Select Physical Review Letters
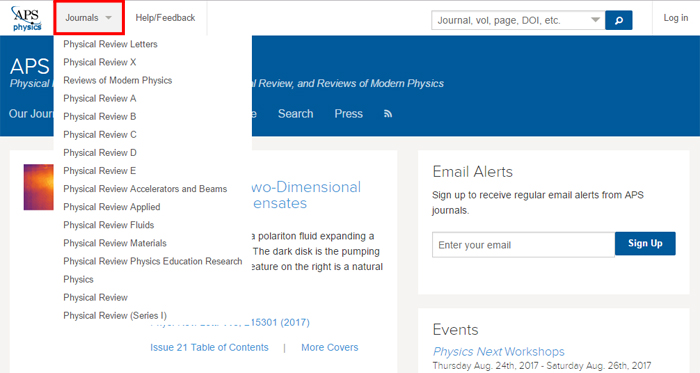 pyautogui.click(x=110, y=44)
